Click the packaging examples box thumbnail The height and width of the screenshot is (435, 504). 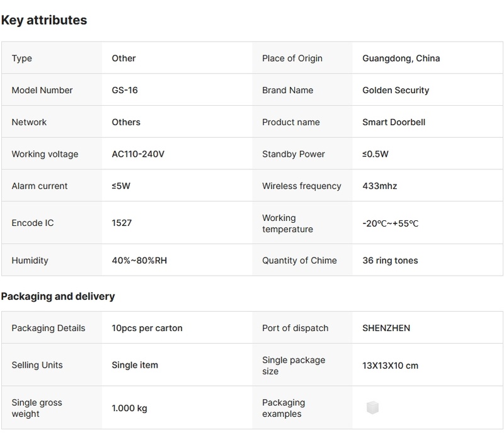coord(372,408)
